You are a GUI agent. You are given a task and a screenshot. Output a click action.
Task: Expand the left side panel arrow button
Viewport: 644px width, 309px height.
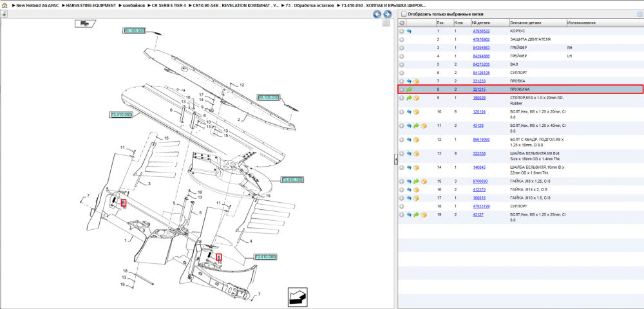click(x=4, y=14)
